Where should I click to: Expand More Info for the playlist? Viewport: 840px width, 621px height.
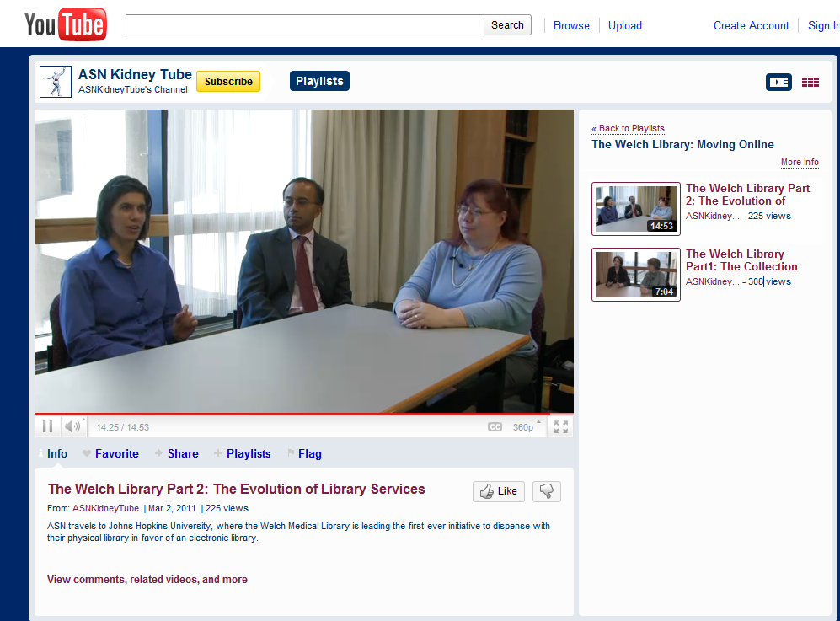pos(800,163)
